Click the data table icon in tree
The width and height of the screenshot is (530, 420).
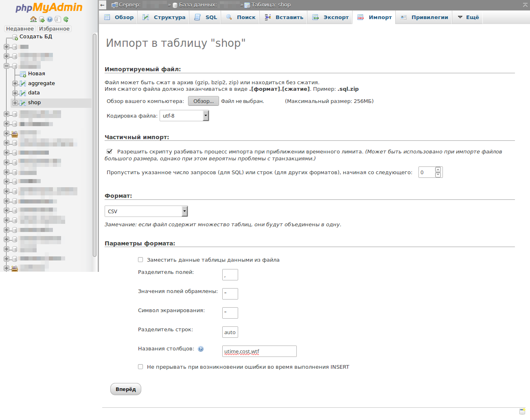(23, 93)
